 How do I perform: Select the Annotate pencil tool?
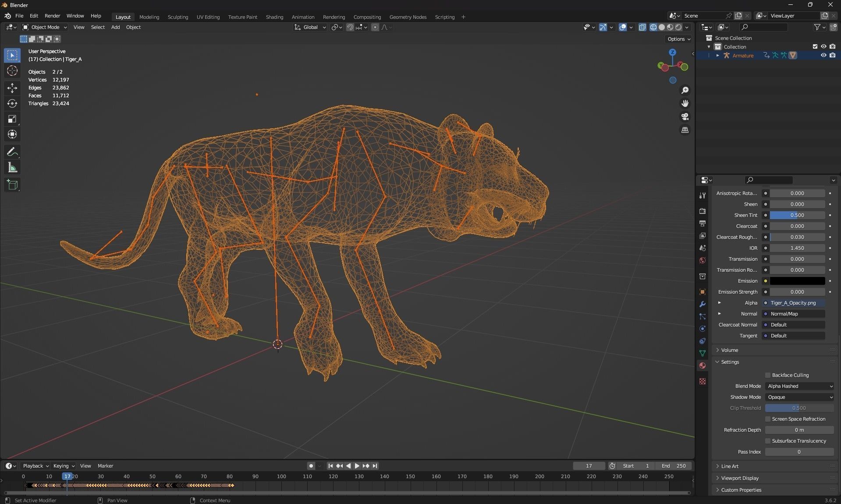(12, 152)
